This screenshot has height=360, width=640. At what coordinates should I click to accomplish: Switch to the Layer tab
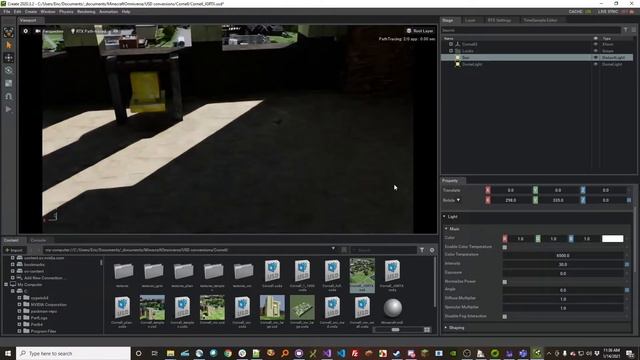(470, 20)
